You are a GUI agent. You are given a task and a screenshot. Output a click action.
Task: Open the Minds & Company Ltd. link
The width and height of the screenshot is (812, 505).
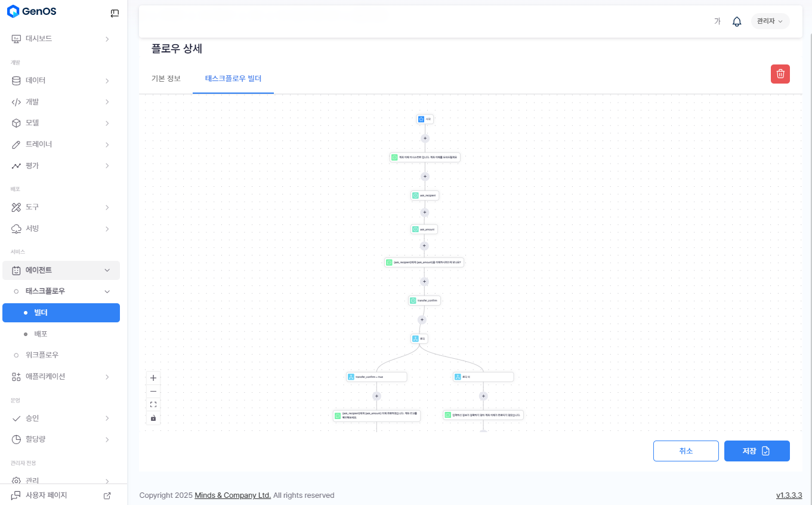coord(233,495)
